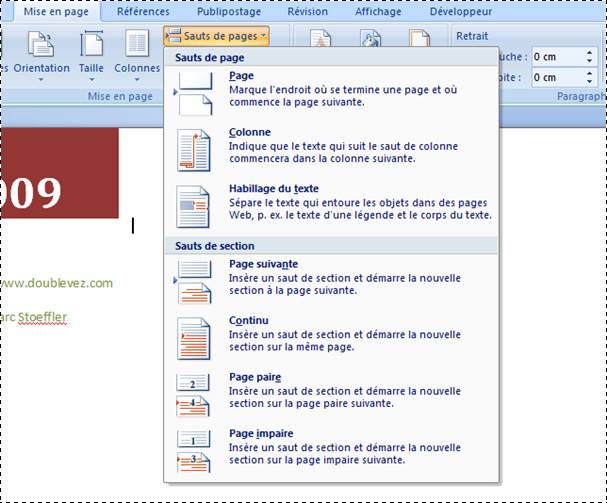Screen dimensions: 607x503
Task: Expand the Colonnes dropdown arrow
Action: click(x=137, y=80)
